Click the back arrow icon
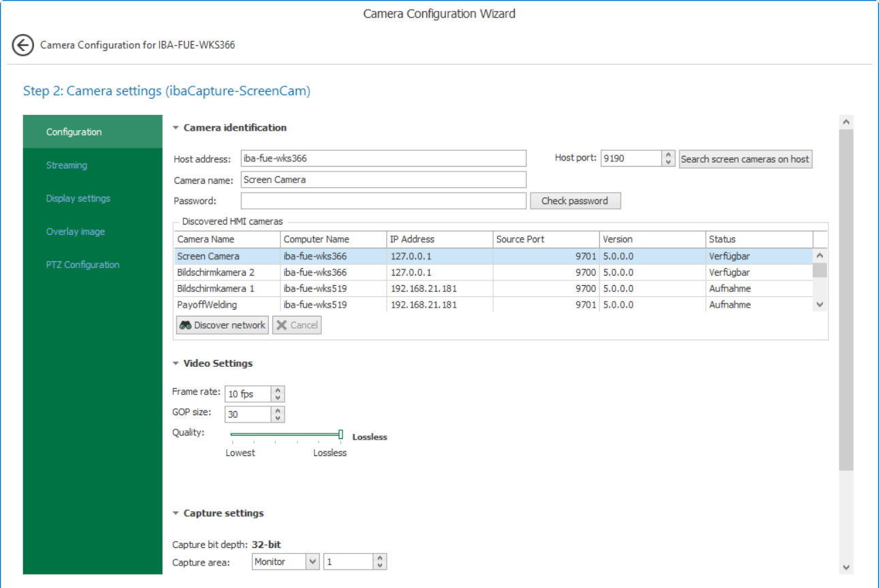This screenshot has width=879, height=588. [22, 46]
